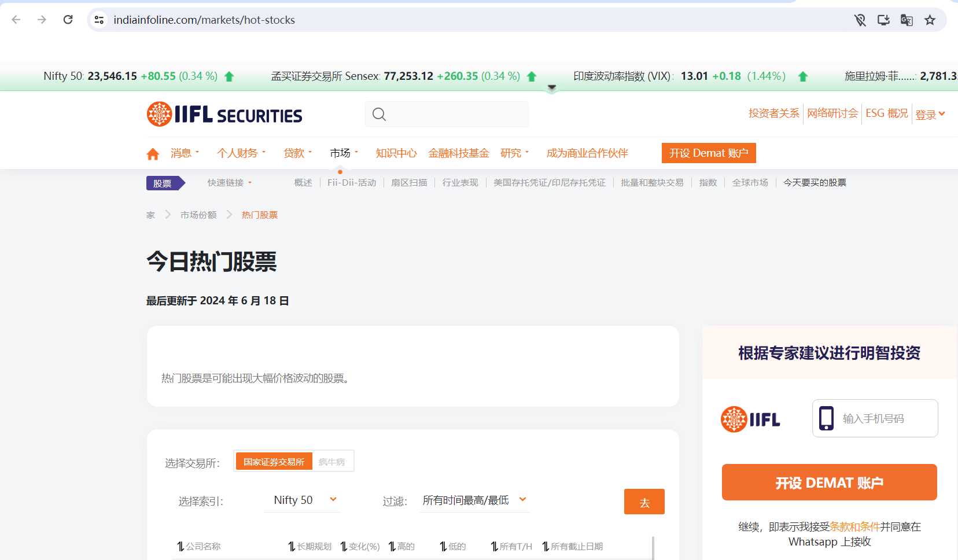Image resolution: width=958 pixels, height=560 pixels.
Task: Bookmark this page with the star icon
Action: click(x=930, y=20)
